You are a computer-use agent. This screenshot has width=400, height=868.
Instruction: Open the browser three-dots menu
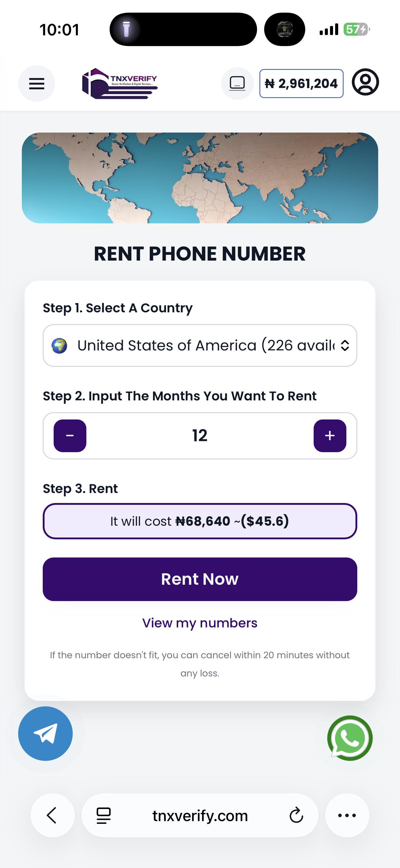coord(347,815)
